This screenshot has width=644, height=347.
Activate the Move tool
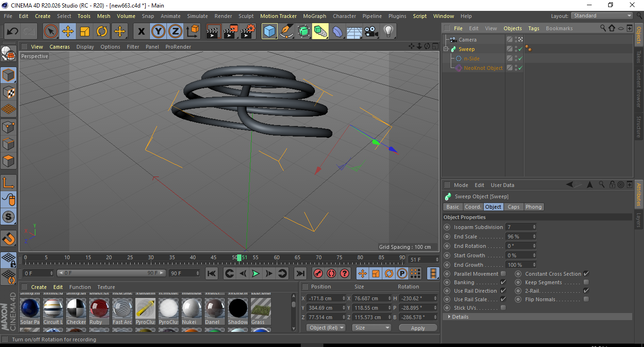pos(68,32)
